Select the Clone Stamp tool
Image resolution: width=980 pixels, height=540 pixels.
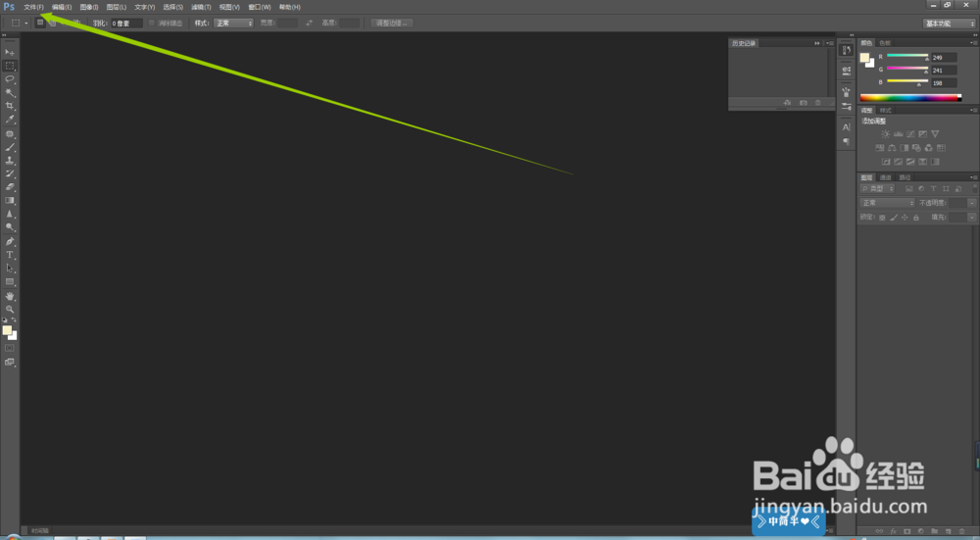10,161
